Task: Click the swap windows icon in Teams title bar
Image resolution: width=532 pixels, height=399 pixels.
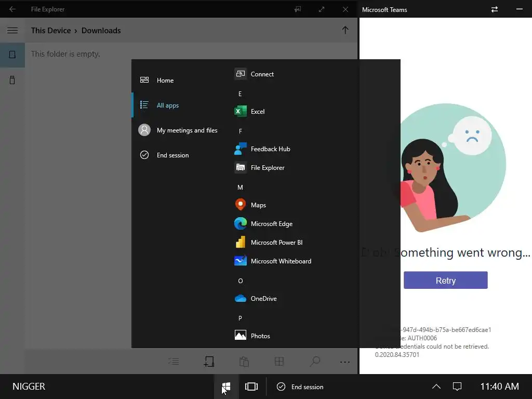Action: point(495,9)
